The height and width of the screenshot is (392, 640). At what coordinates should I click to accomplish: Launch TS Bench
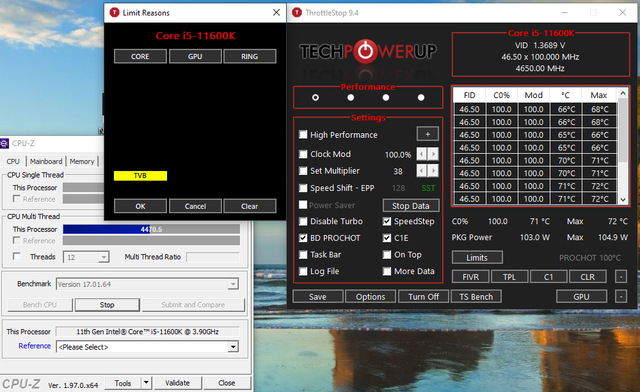tap(476, 296)
